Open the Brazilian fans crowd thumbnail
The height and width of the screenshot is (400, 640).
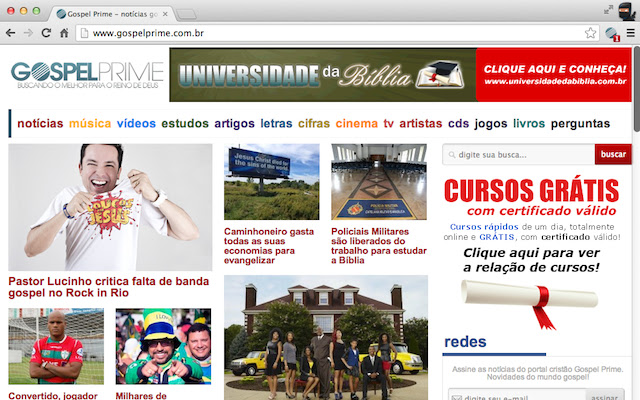click(163, 346)
